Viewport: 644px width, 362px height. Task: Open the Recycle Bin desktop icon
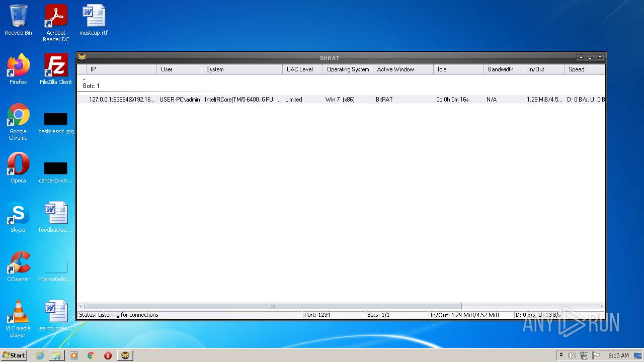[x=18, y=20]
